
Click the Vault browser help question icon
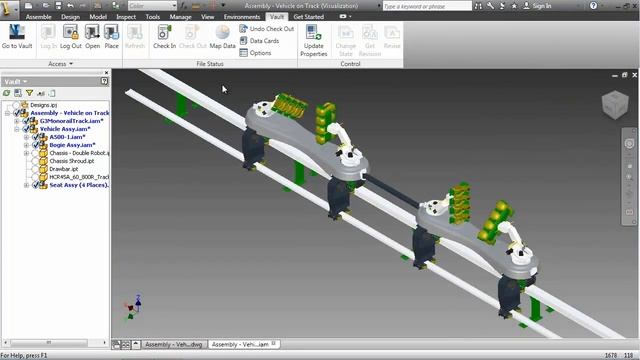[x=104, y=81]
